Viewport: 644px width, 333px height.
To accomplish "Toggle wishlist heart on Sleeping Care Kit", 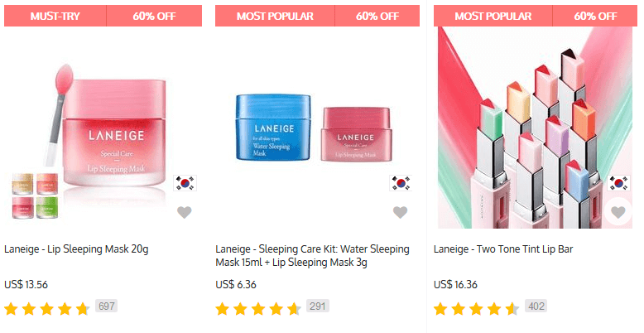I will [400, 213].
